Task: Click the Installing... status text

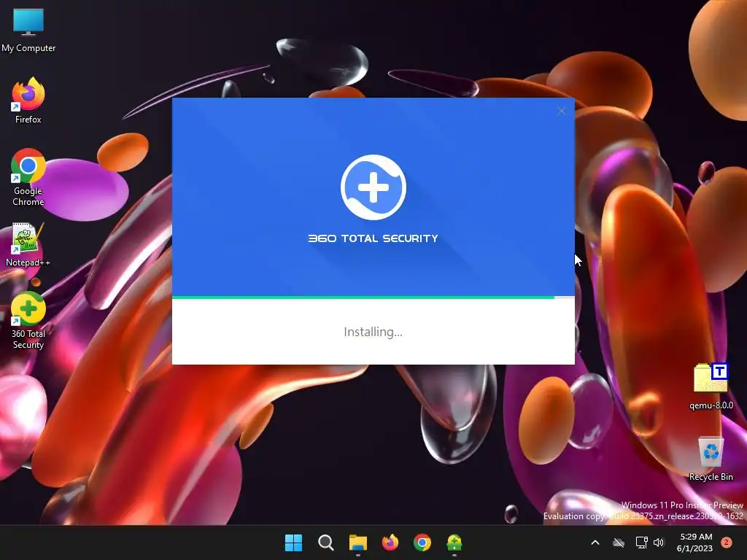Action: pos(373,332)
